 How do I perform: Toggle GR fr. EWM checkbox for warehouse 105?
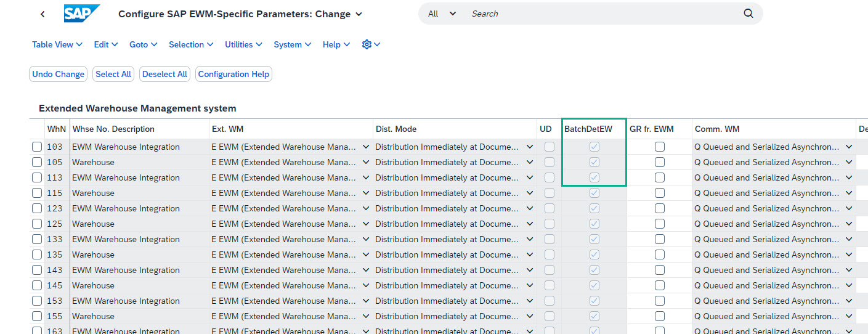[660, 162]
